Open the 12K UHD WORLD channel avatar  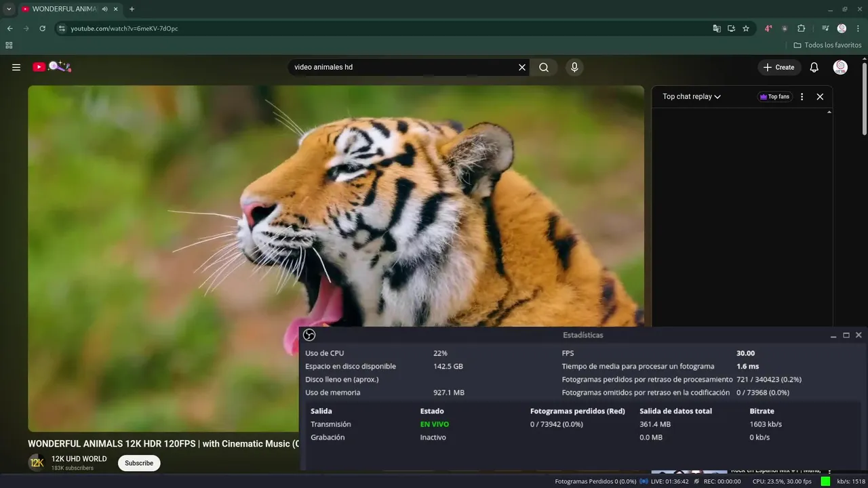pos(37,463)
